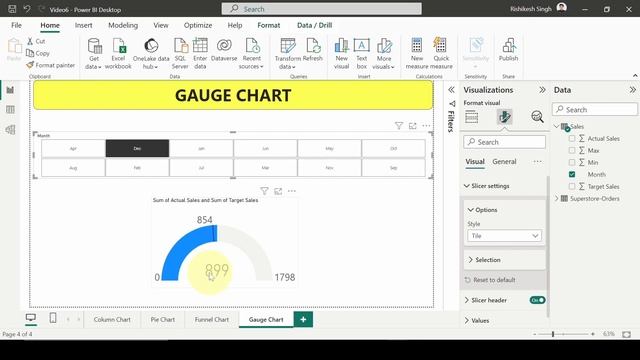
Task: Switch to Table view in left sidebar
Action: 10,109
